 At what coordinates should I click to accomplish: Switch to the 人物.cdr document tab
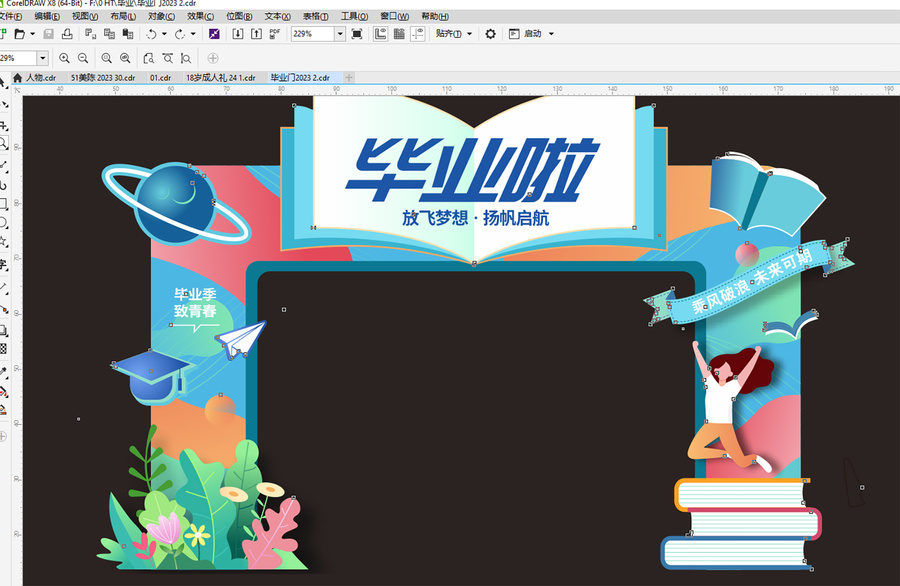(41, 77)
